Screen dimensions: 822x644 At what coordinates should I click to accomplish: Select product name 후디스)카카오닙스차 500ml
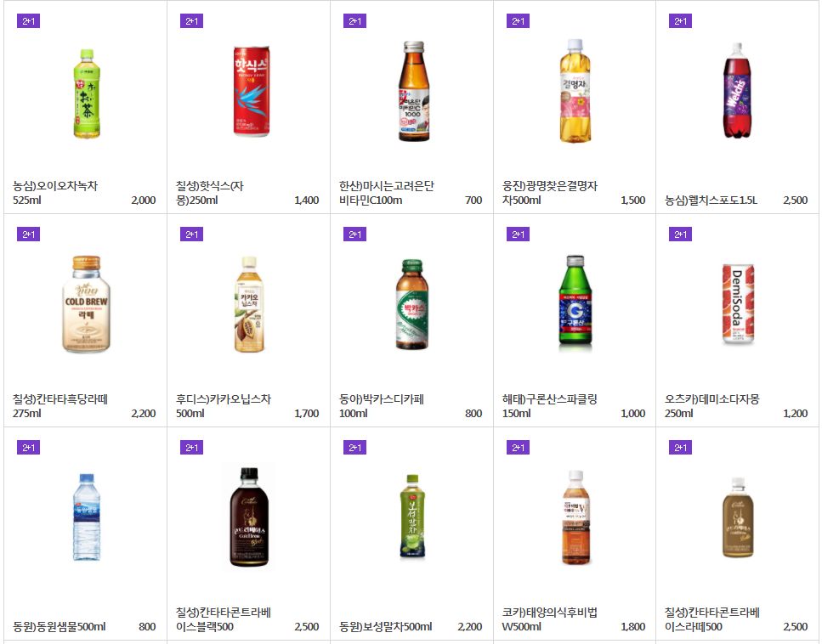click(224, 406)
